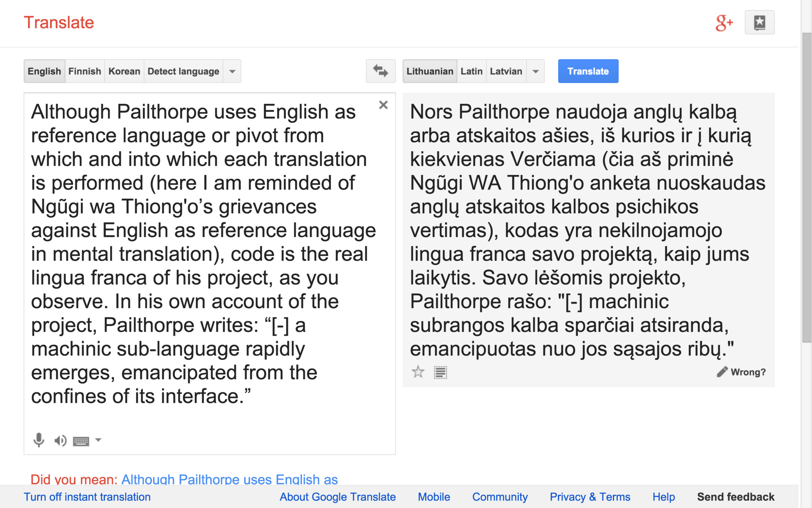The height and width of the screenshot is (508, 812).
Task: Choose Detect language option
Action: click(x=183, y=72)
